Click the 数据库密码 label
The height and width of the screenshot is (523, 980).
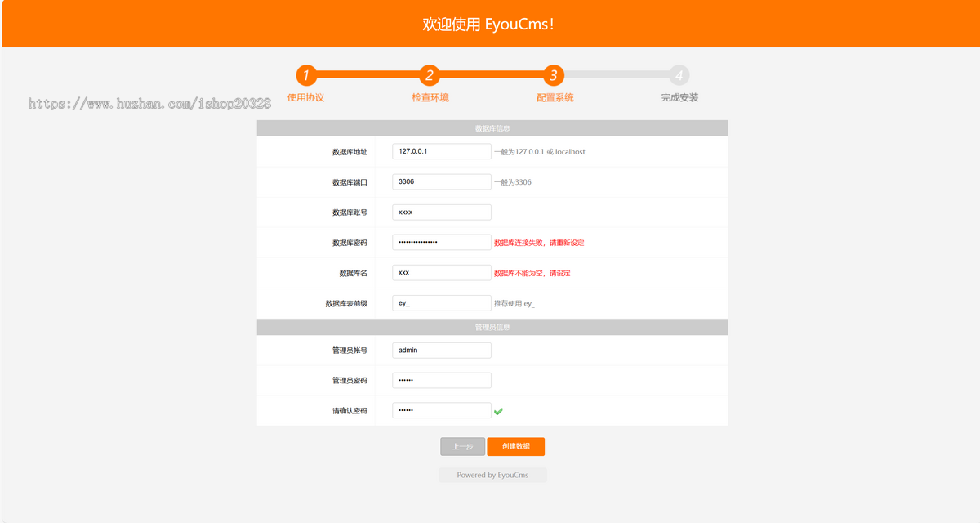(x=350, y=243)
